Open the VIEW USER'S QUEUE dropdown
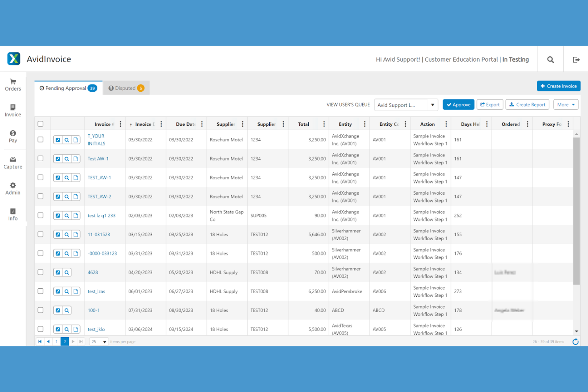 [x=405, y=104]
